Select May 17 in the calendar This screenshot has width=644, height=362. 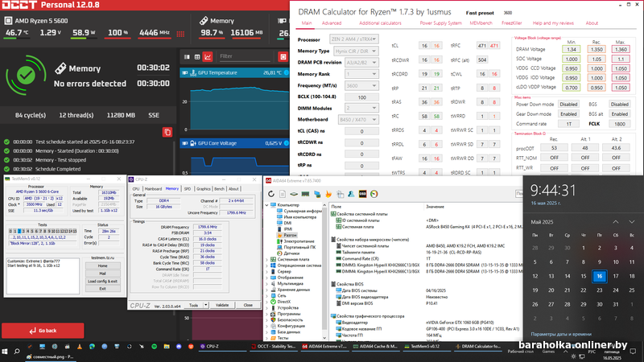(616, 276)
